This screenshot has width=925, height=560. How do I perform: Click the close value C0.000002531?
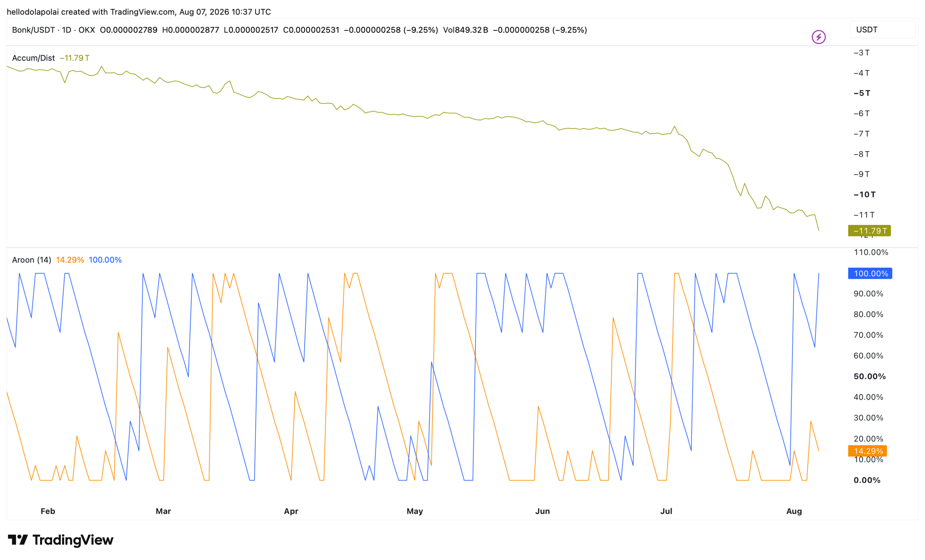(311, 30)
